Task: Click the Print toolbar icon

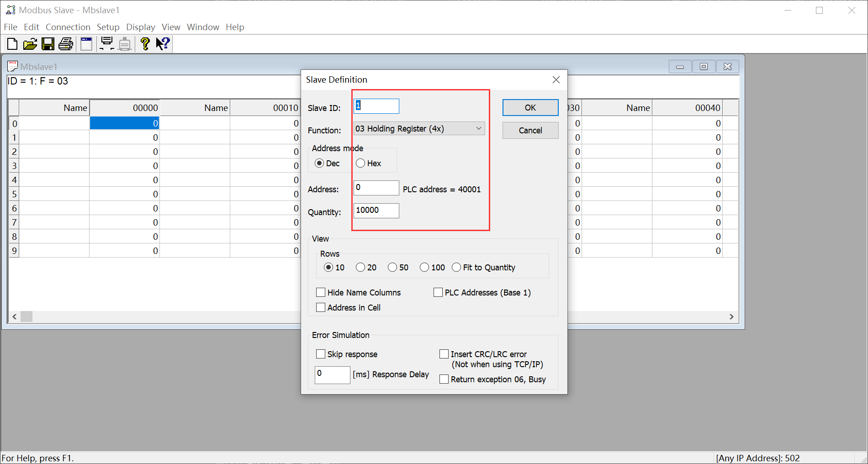Action: tap(66, 44)
